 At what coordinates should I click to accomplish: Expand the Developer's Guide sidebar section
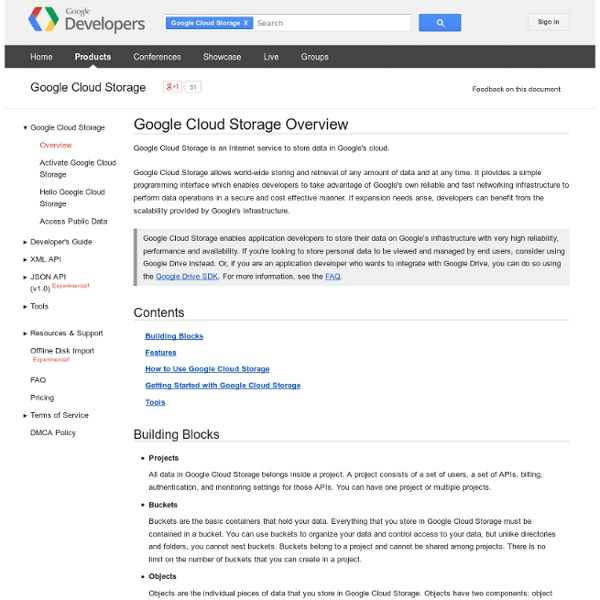click(25, 242)
